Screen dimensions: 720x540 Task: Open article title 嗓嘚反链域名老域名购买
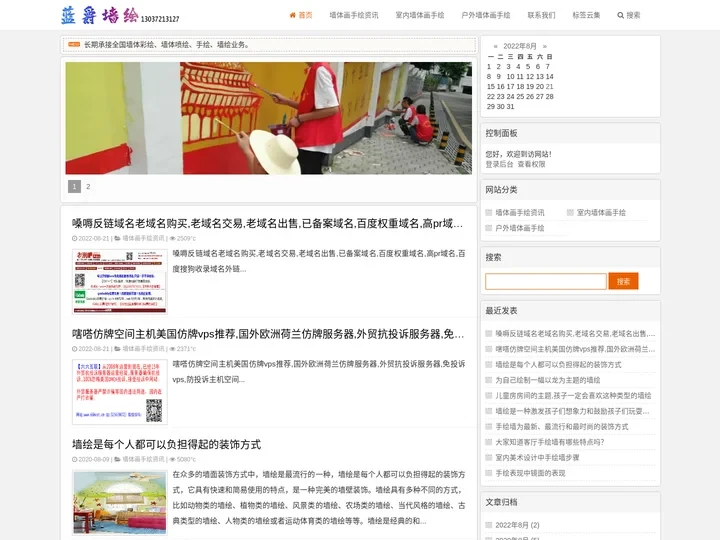pyautogui.click(x=267, y=224)
